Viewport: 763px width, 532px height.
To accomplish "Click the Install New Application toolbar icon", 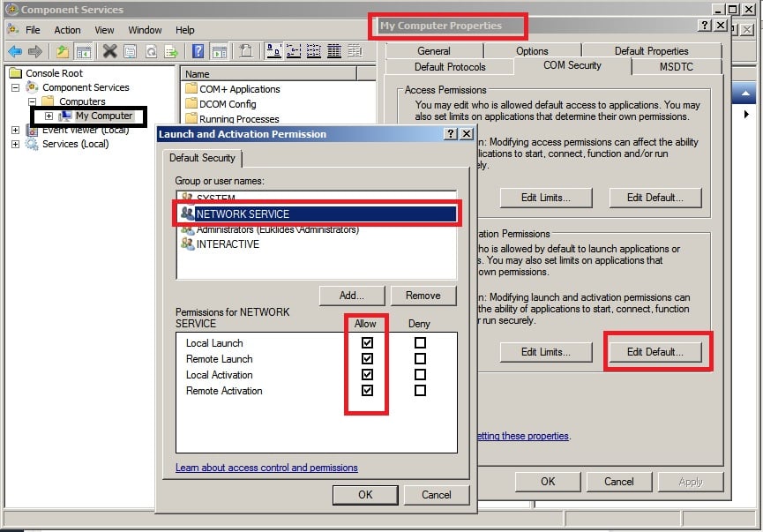I will (x=246, y=51).
